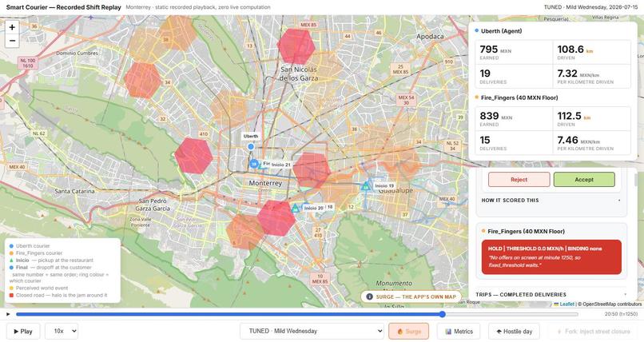Zoom out the map with minus button
This screenshot has width=644, height=342.
pyautogui.click(x=12, y=41)
